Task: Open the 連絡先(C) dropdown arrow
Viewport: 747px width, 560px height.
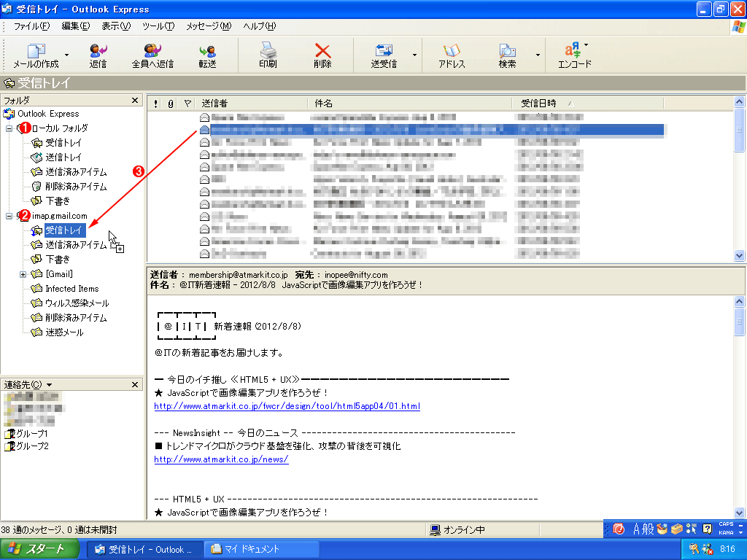Action: tap(49, 385)
